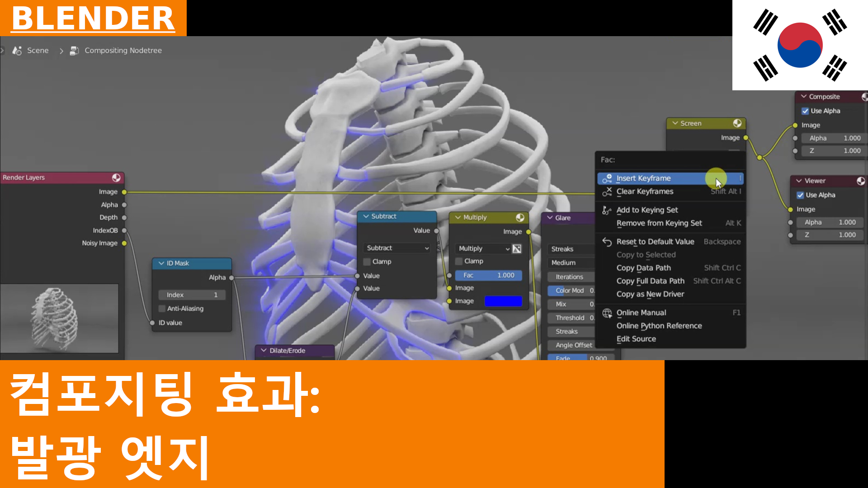Viewport: 868px width, 488px height.
Task: Click the Scene icon in the breadcrumb
Action: (x=17, y=51)
